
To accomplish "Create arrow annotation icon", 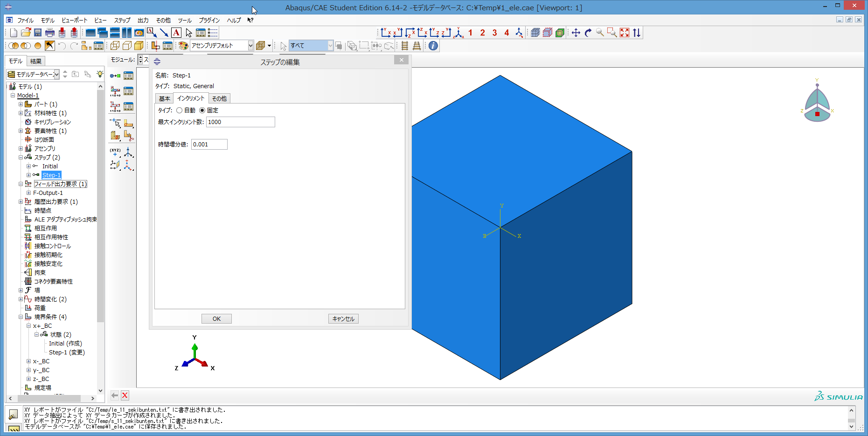I will 164,33.
